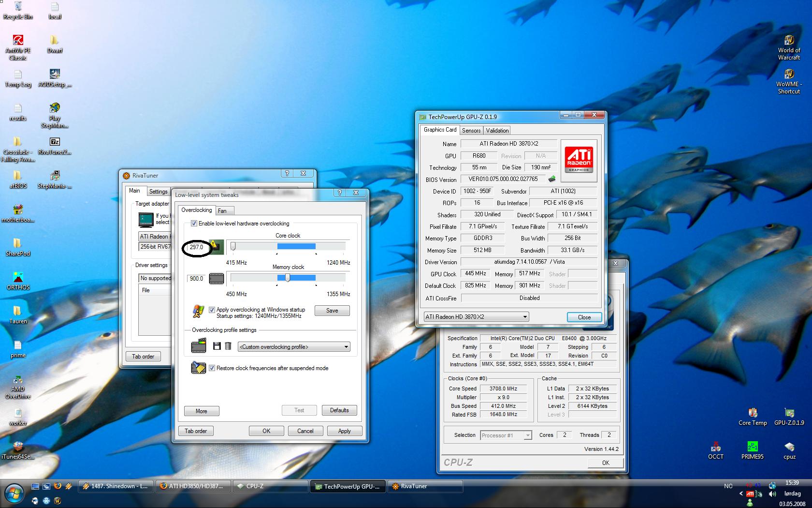Toggle Apply overclocking at Windows startup
812x508 pixels.
point(212,310)
